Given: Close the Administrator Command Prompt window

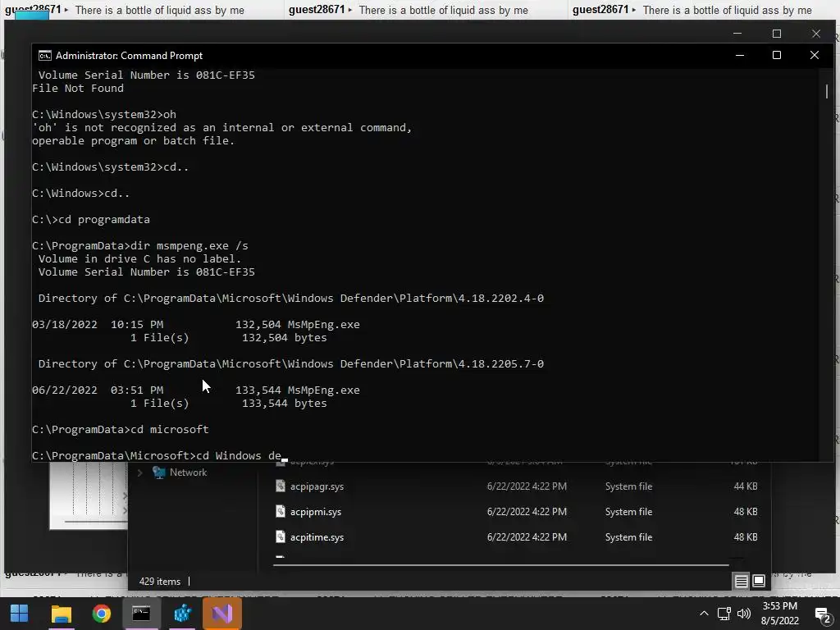Looking at the screenshot, I should pos(815,55).
